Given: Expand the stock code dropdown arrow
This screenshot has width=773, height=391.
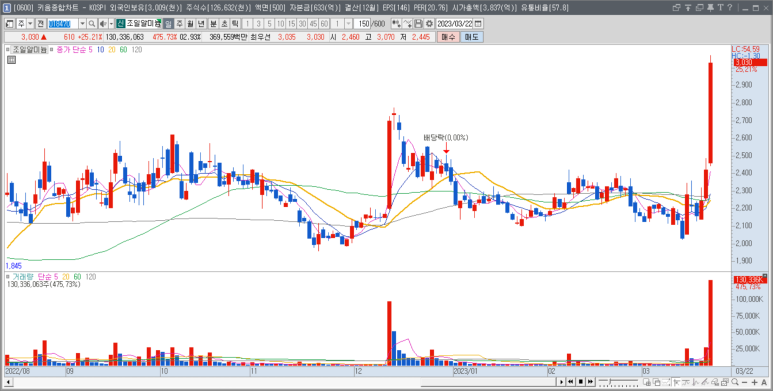Looking at the screenshot, I should pyautogui.click(x=82, y=24).
